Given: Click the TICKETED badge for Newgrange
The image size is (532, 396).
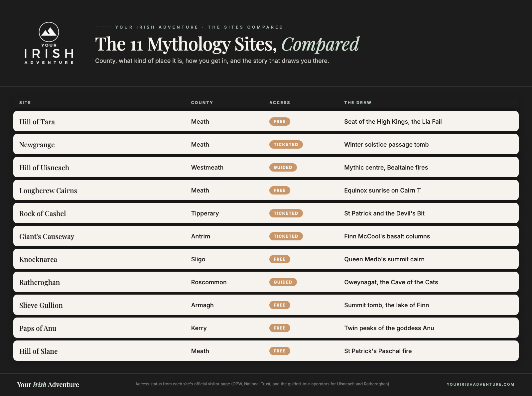Looking at the screenshot, I should point(286,145).
